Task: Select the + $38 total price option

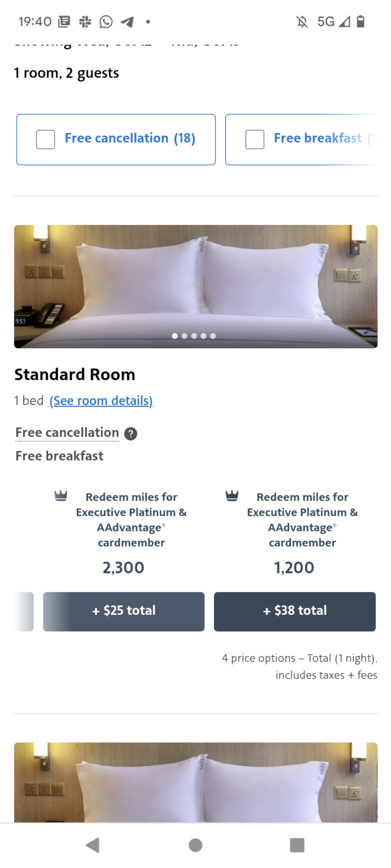Action: click(294, 612)
